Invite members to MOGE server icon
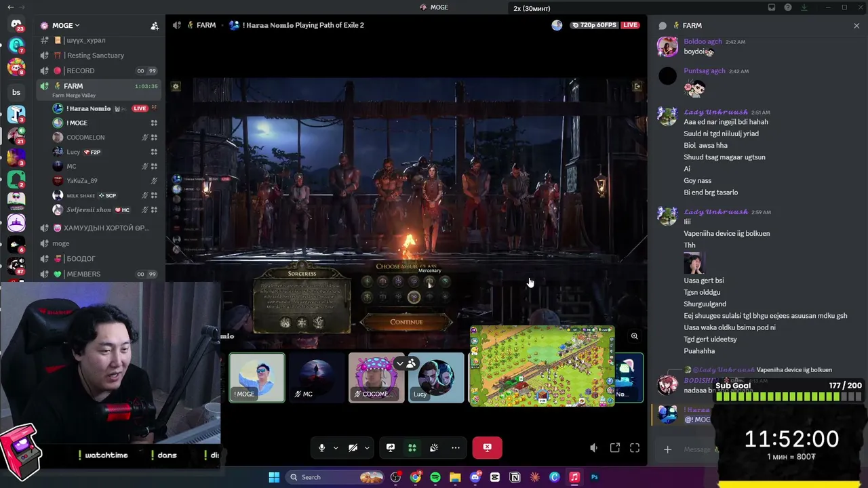868x488 pixels. coord(155,26)
